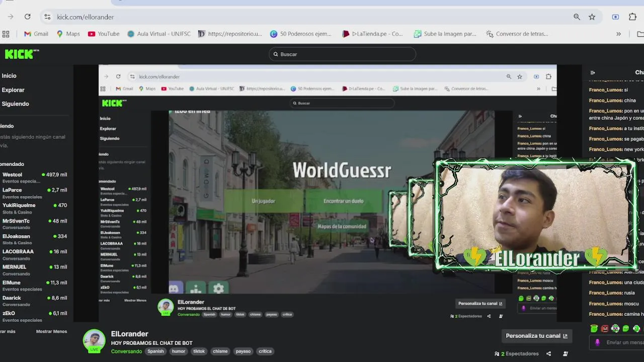Open the browser extensions puzzle icon

[633, 17]
